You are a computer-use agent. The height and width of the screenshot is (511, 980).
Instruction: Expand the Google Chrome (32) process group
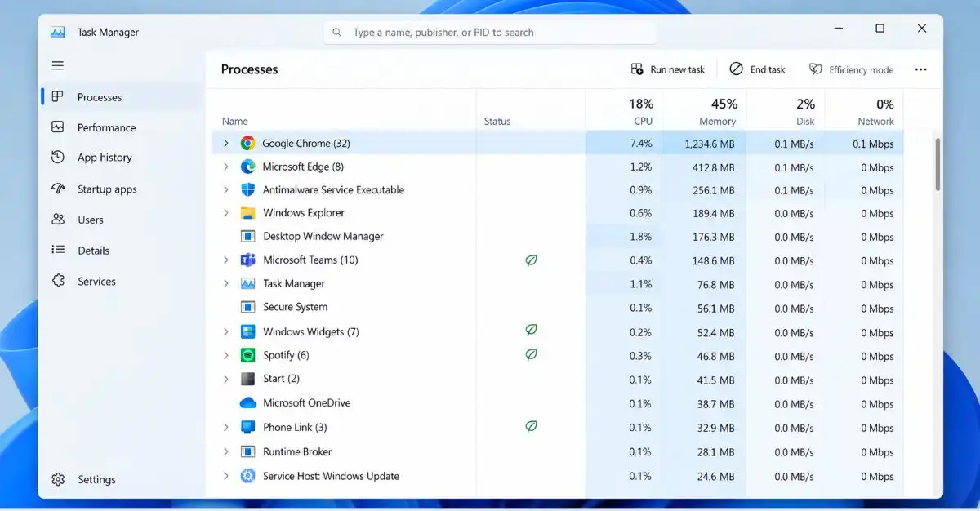(x=226, y=143)
